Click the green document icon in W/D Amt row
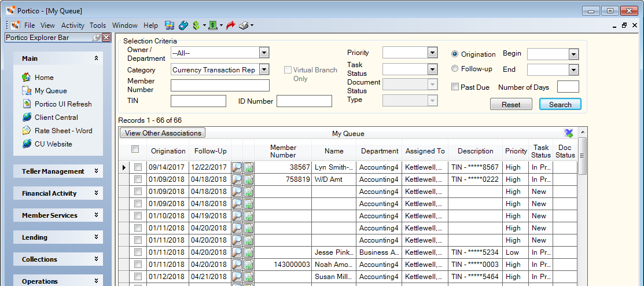 (248, 179)
